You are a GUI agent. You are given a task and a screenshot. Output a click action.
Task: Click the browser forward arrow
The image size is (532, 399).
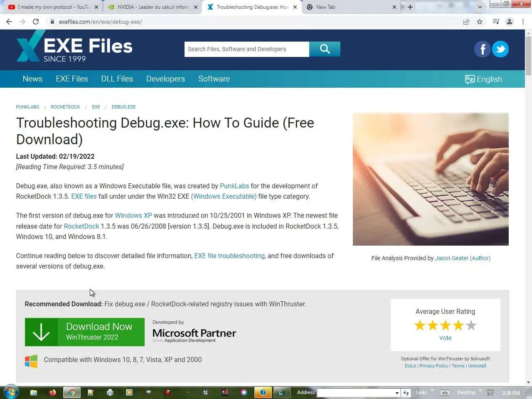coord(22,22)
